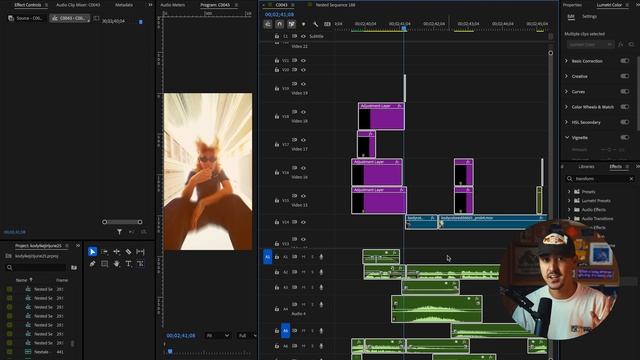Open the Lumetri Color Settings tab
The image size is (640, 360).
pos(589,16)
